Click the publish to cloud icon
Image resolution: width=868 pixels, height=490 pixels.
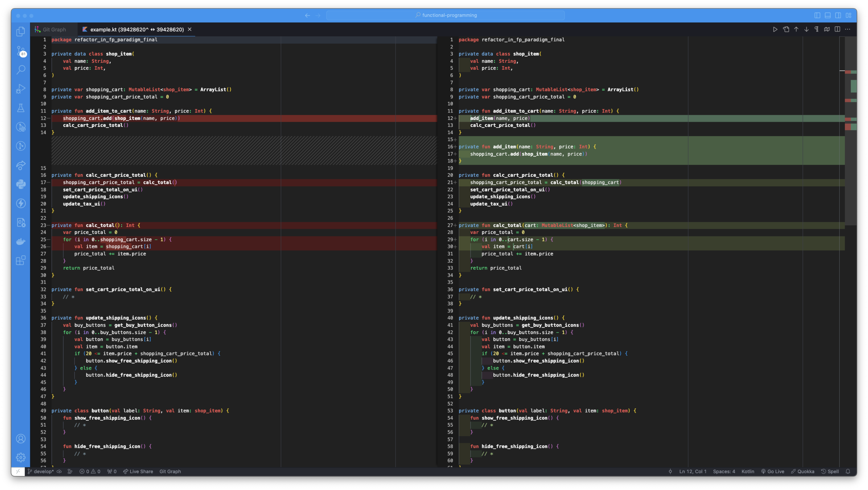(59, 471)
